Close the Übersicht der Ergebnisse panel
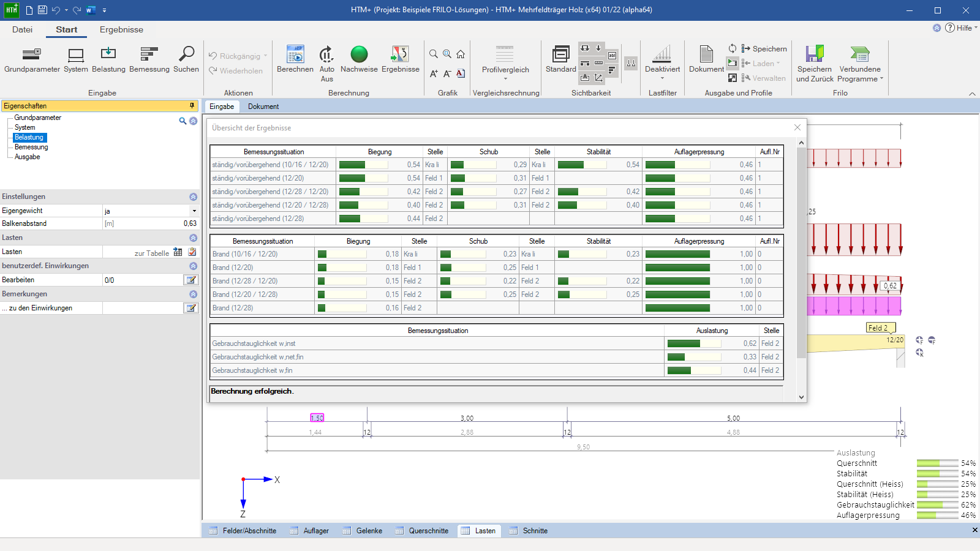This screenshot has height=551, width=980. point(797,127)
